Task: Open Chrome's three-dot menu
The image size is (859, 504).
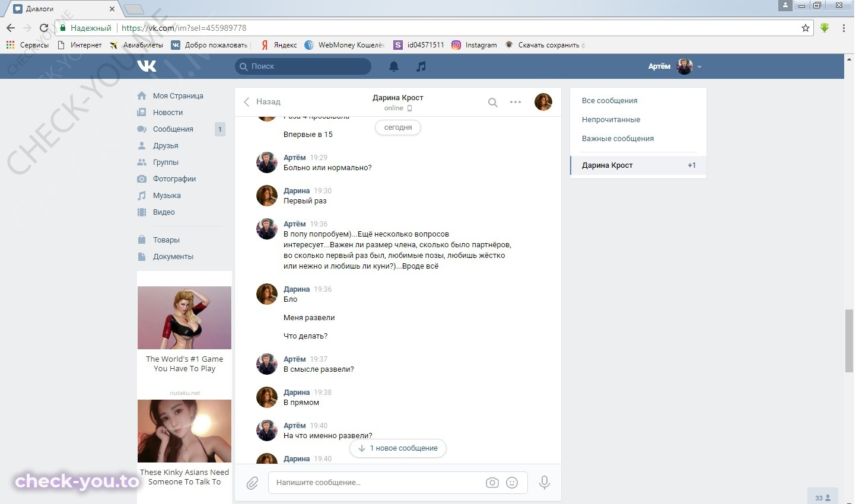Action: 844,28
